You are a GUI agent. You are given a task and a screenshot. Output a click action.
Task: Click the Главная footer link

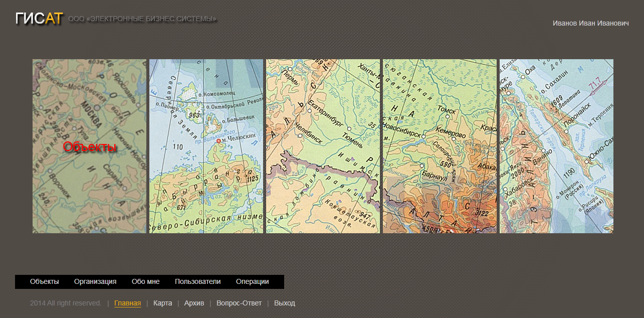127,303
